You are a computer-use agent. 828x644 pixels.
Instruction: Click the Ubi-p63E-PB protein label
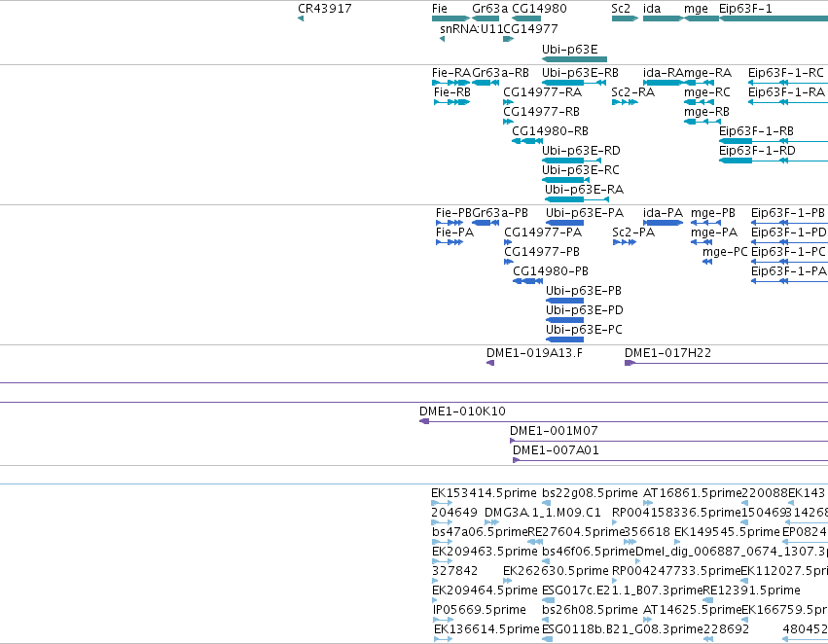pyautogui.click(x=584, y=291)
